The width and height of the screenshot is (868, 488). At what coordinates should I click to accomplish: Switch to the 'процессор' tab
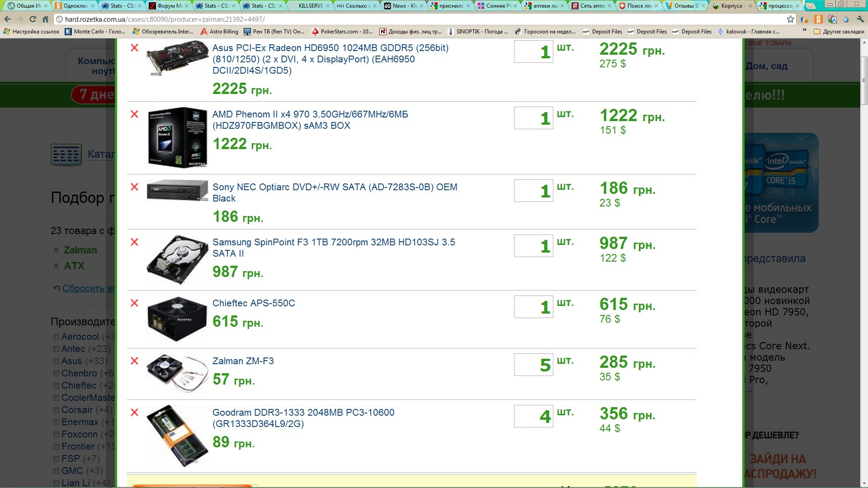(x=779, y=6)
